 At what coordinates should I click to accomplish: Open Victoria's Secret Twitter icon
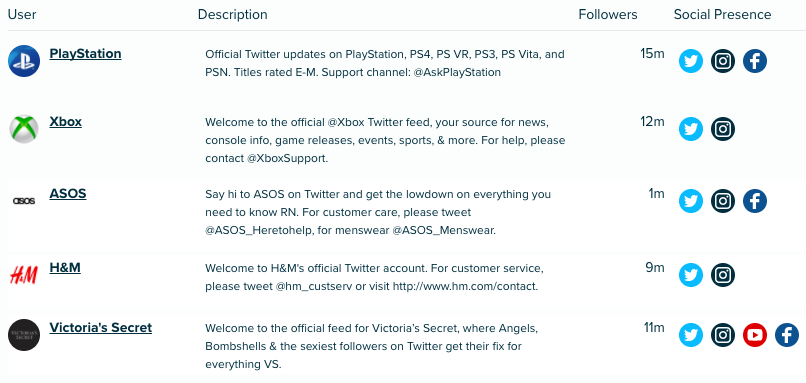[x=691, y=335]
